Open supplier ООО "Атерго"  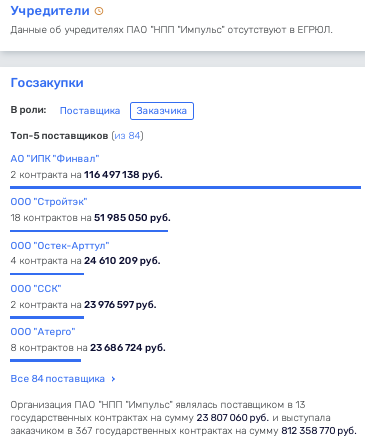[x=43, y=332]
